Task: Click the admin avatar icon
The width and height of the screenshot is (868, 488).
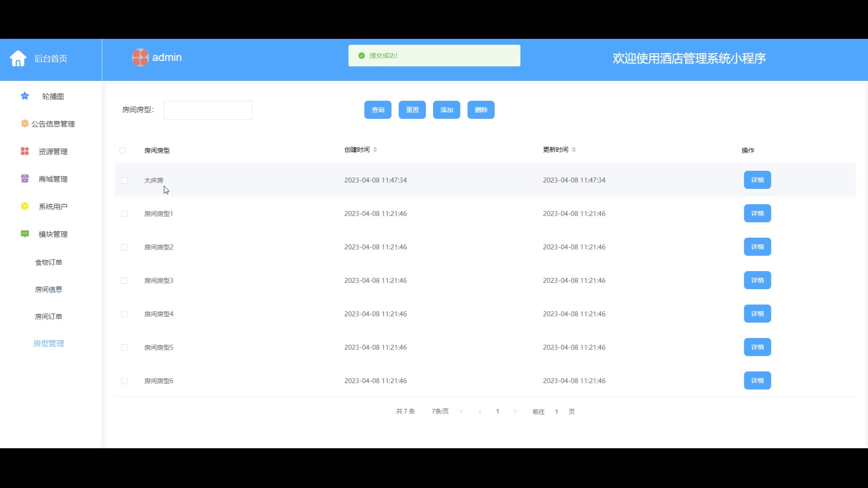Action: click(x=140, y=57)
